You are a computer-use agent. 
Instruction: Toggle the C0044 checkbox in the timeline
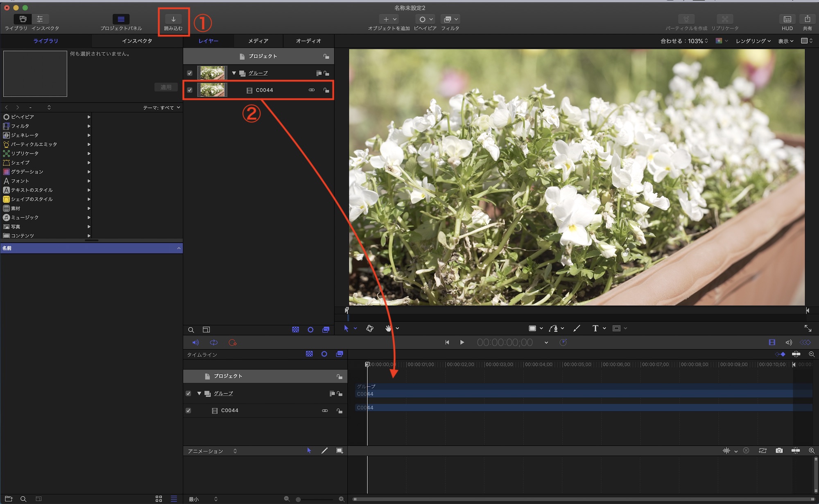pos(188,411)
